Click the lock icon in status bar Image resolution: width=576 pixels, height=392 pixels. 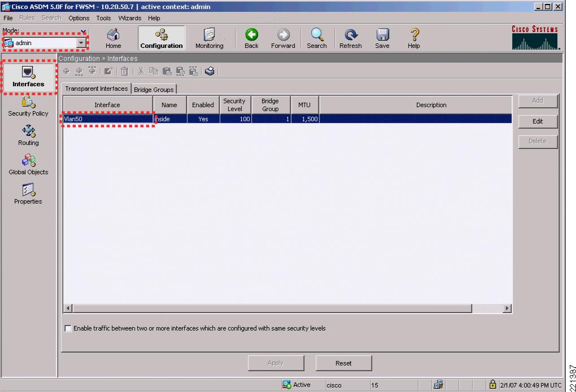pyautogui.click(x=492, y=384)
